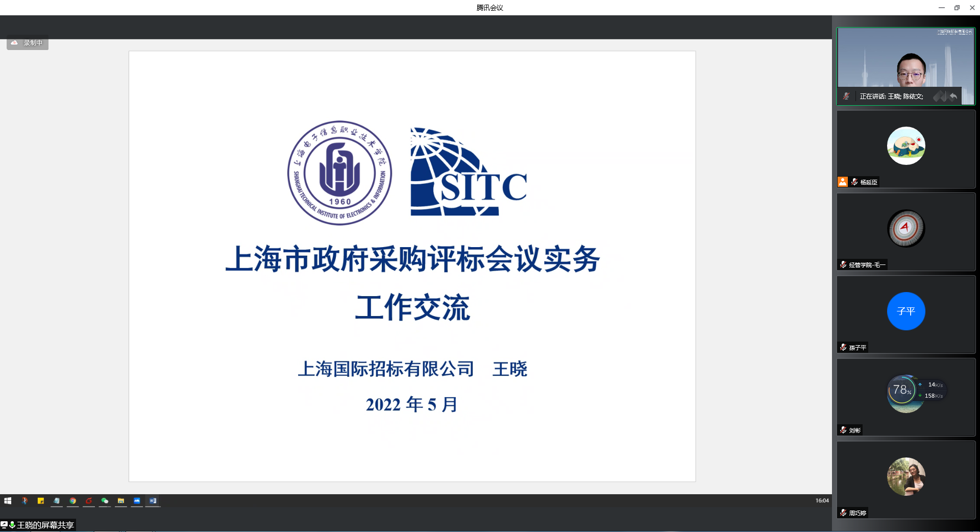Open the Word taskbar icon
The image size is (980, 532).
[153, 501]
